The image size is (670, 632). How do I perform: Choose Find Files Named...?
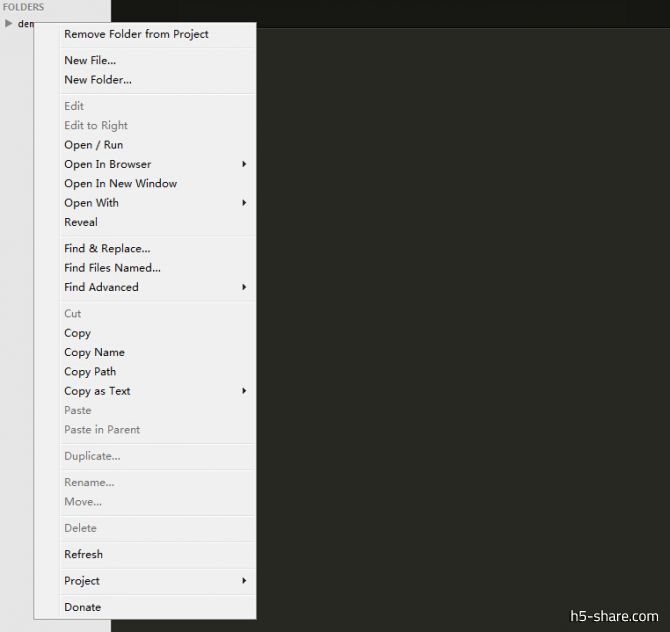tap(145, 268)
